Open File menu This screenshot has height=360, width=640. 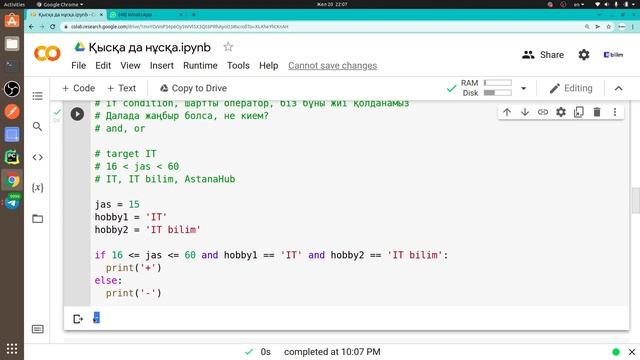click(78, 66)
